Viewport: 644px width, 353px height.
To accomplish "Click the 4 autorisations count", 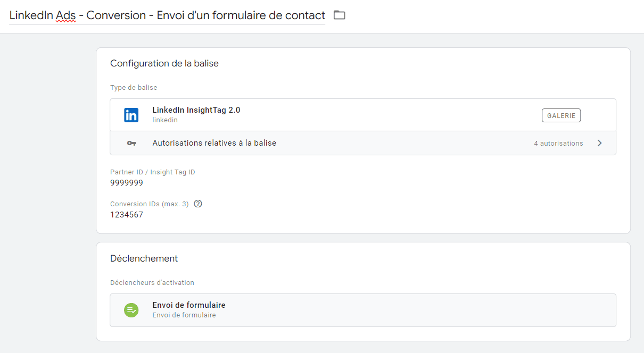I will click(558, 144).
